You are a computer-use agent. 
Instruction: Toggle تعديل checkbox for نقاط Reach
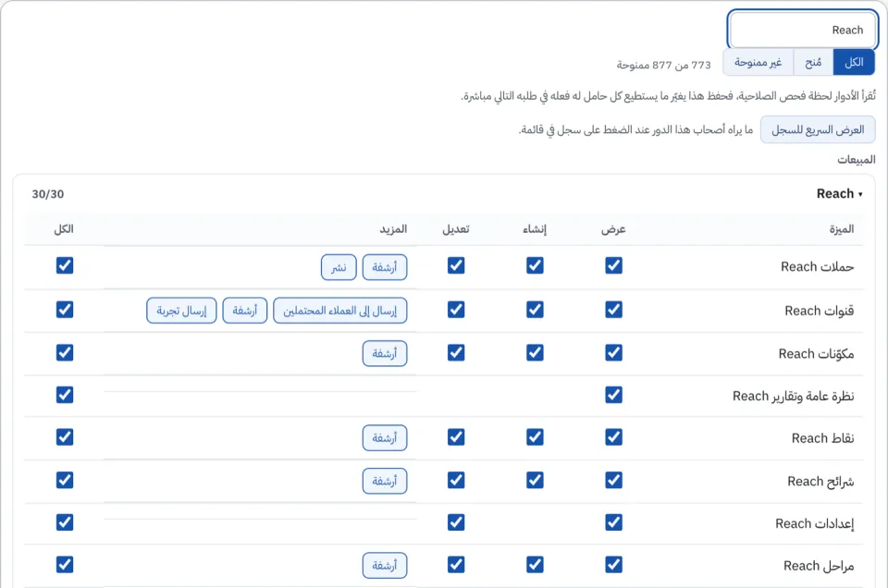point(456,437)
